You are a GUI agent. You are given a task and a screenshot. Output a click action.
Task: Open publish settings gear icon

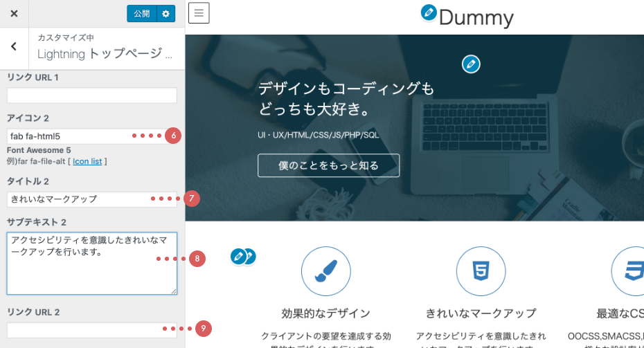click(166, 14)
